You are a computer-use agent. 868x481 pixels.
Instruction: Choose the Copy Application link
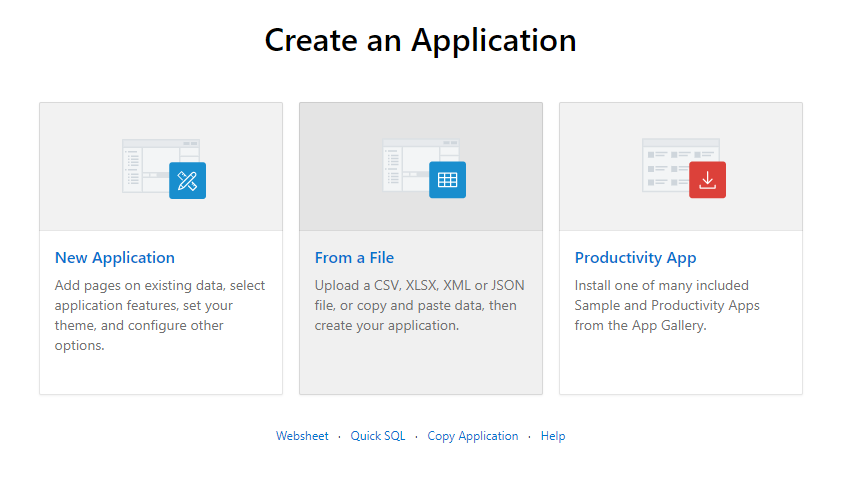tap(473, 436)
